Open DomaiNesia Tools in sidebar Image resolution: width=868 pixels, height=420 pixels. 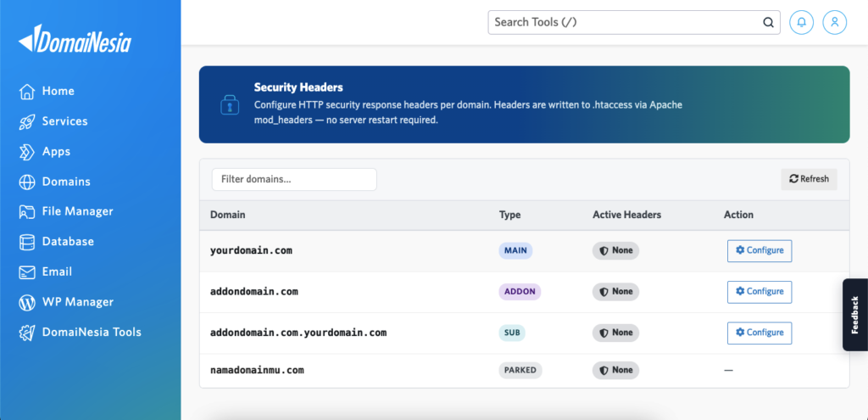click(92, 332)
